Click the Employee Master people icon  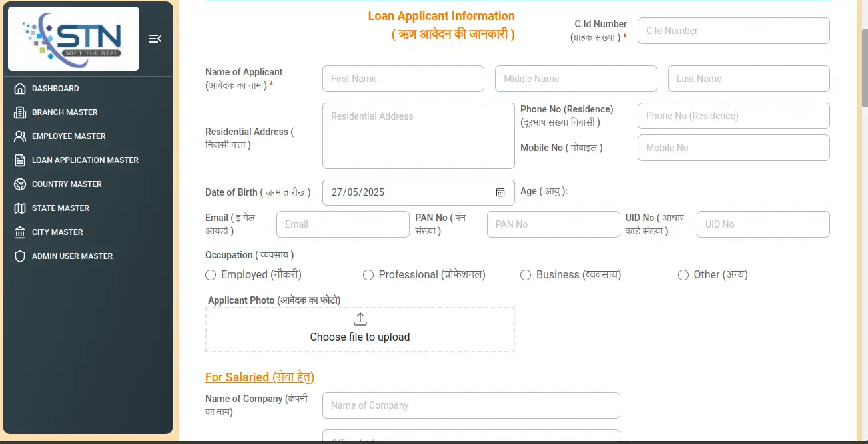point(20,136)
